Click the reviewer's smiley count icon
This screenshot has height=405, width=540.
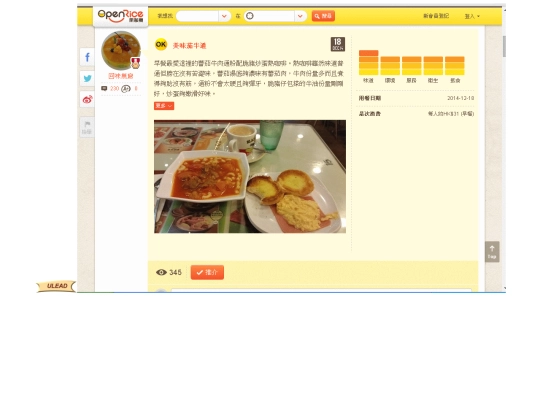click(x=126, y=89)
